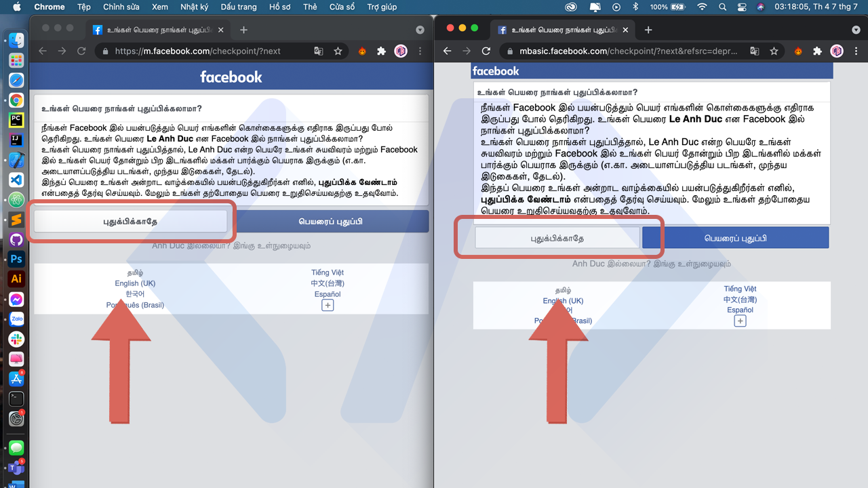
Task: Open Zalo from the Dock
Action: point(16,319)
